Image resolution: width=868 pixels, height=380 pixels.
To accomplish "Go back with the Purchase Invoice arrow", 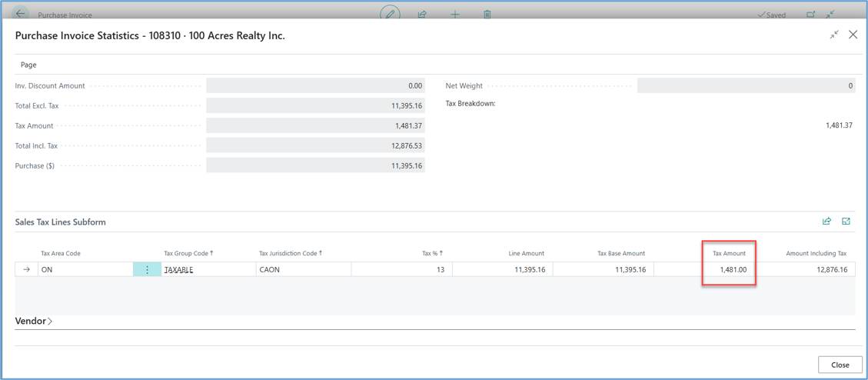I will coord(21,14).
